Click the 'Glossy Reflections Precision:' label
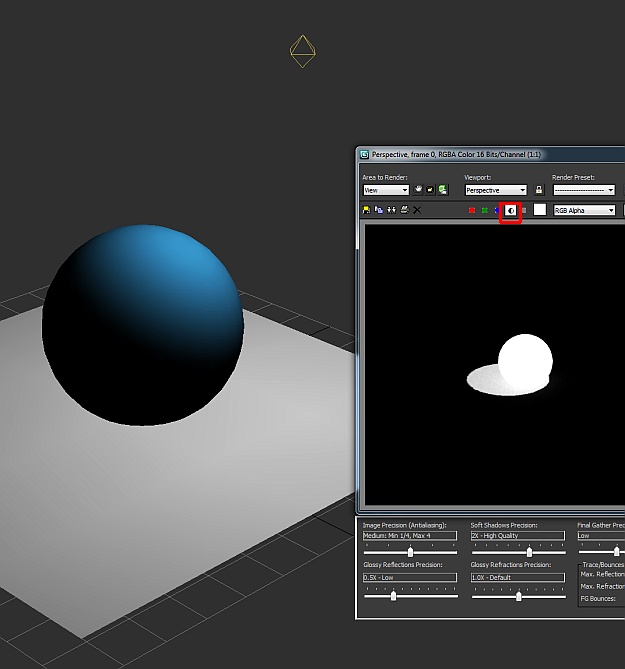The width and height of the screenshot is (625, 669). (403, 564)
